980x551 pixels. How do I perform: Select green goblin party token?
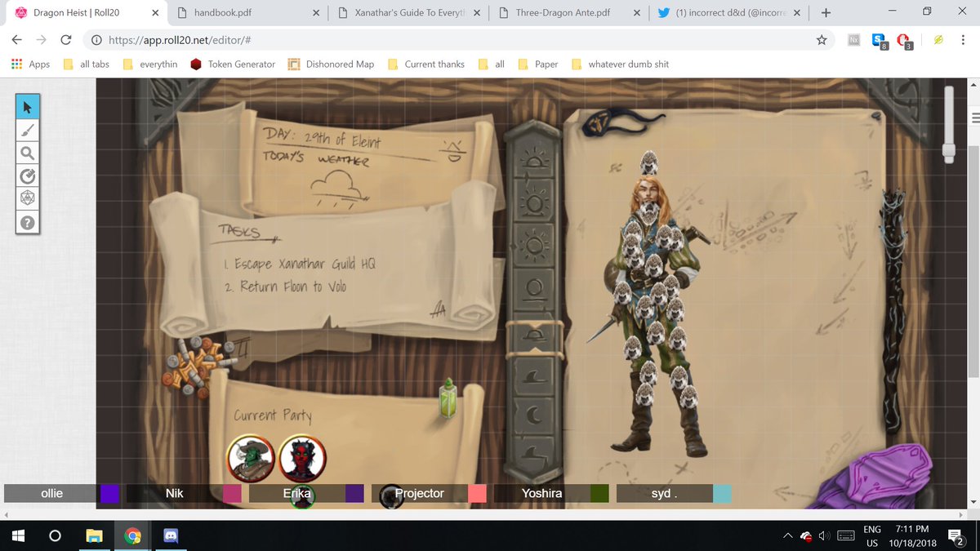(249, 458)
